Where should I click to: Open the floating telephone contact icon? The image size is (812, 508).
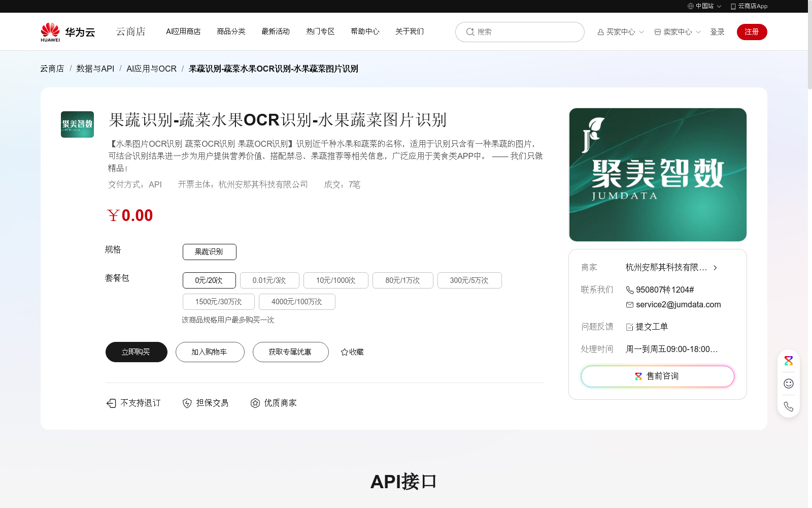click(789, 406)
